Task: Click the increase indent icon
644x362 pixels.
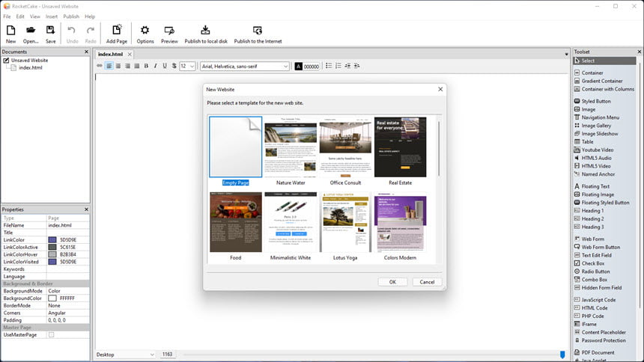Action: click(x=356, y=66)
